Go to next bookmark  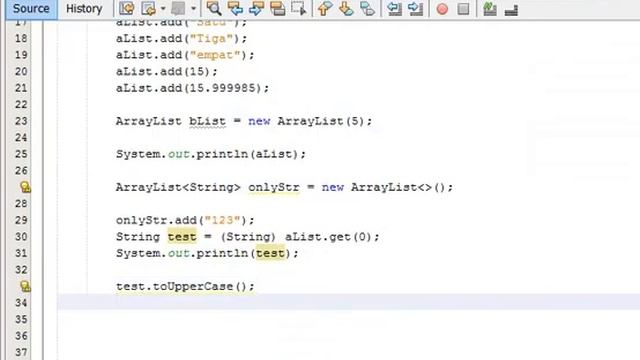(x=346, y=9)
